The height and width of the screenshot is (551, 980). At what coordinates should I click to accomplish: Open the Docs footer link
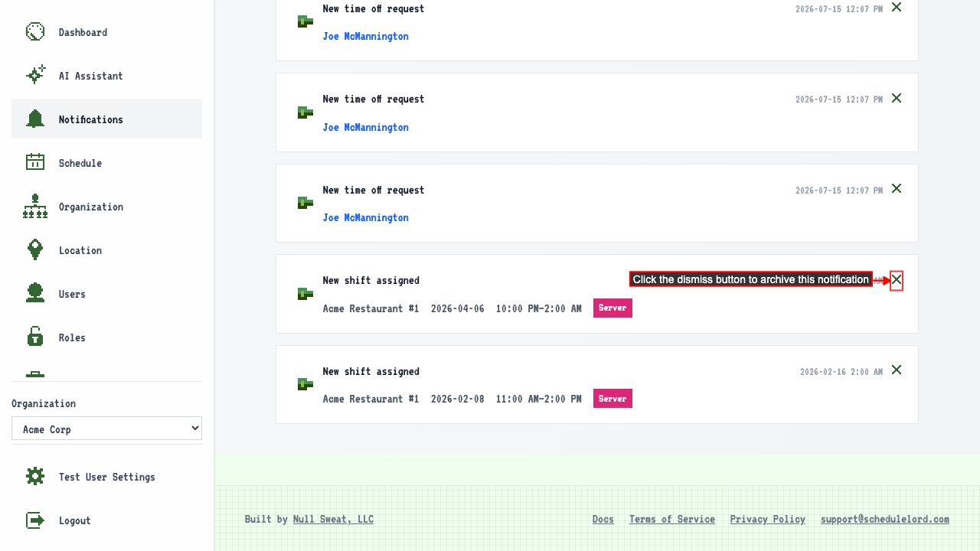pyautogui.click(x=603, y=519)
